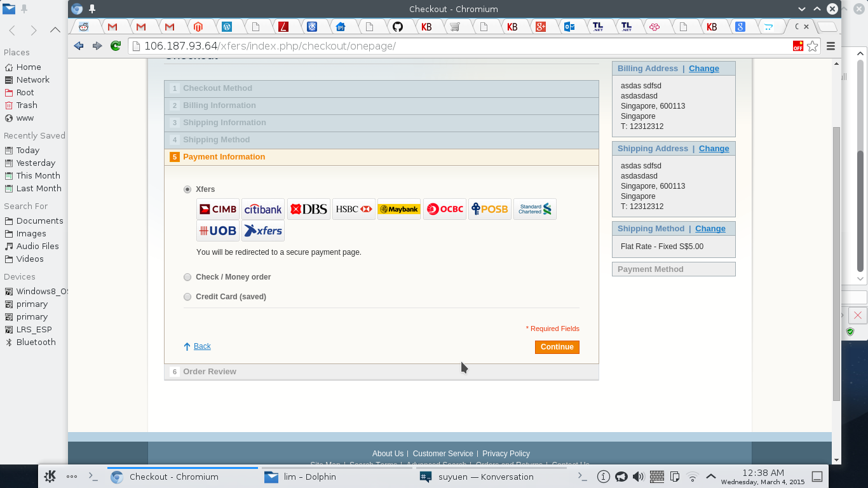Expand hidden system tray icons arrow
868x488 pixels.
[711, 477]
